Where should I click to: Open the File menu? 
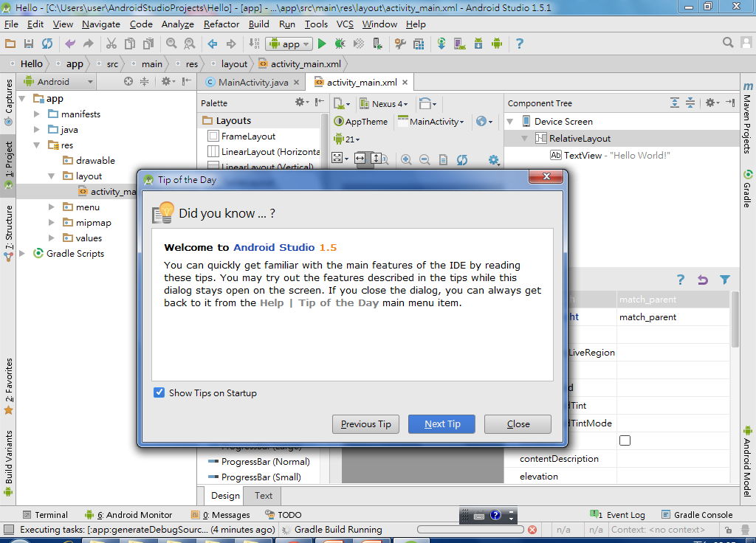click(x=11, y=24)
